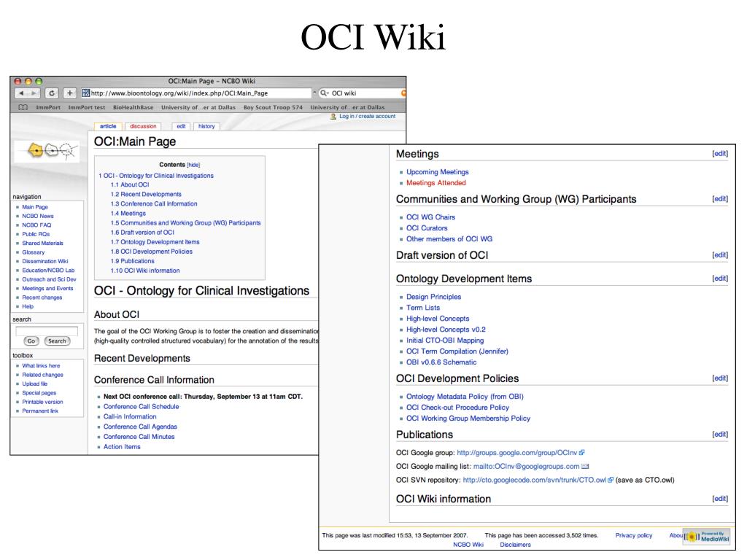Screen dimensions: 747x560
Task: Switch to the article tab
Action: [x=108, y=126]
